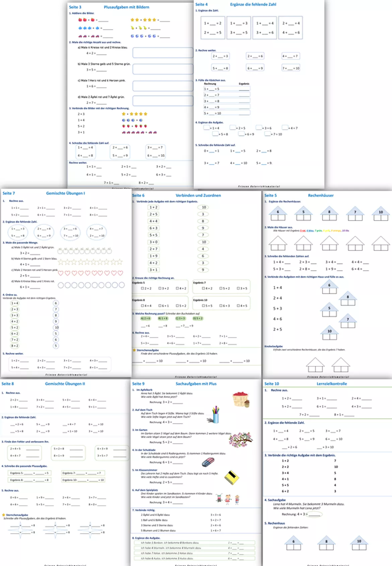392x566 pixels.
Task: Click the star beside Sternchenaufgabe on Seite 6
Action: click(x=134, y=350)
